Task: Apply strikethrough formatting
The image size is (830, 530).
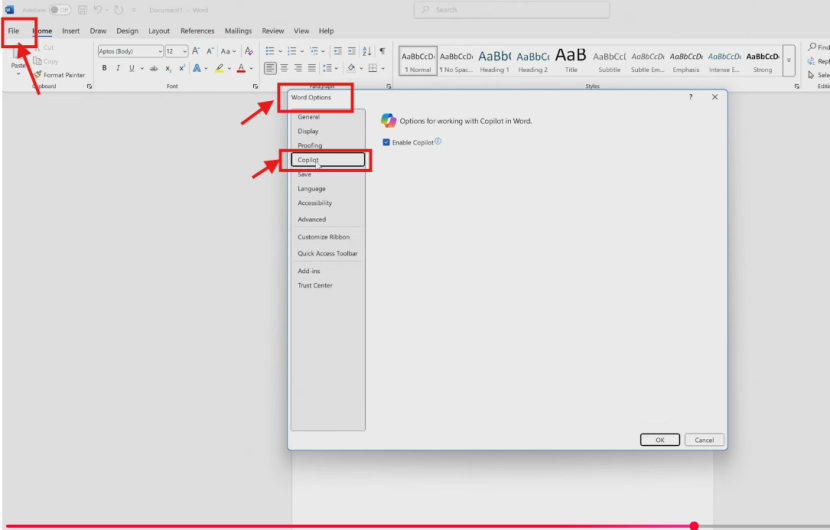Action: (154, 68)
